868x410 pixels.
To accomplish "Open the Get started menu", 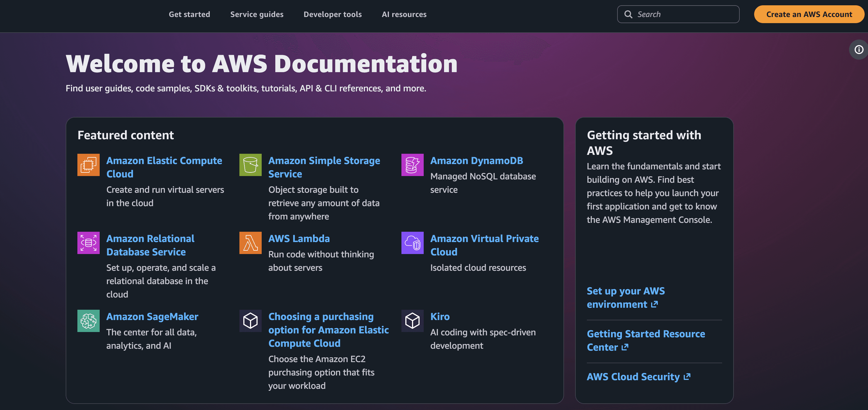I will (189, 14).
